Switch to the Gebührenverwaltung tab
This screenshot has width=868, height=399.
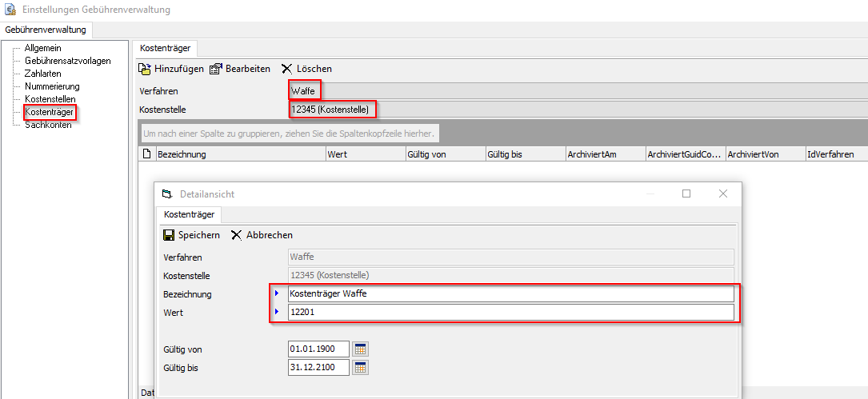click(x=46, y=30)
